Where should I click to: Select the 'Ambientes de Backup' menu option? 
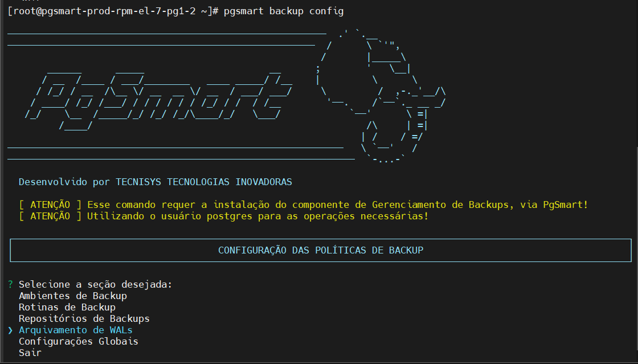click(x=73, y=296)
